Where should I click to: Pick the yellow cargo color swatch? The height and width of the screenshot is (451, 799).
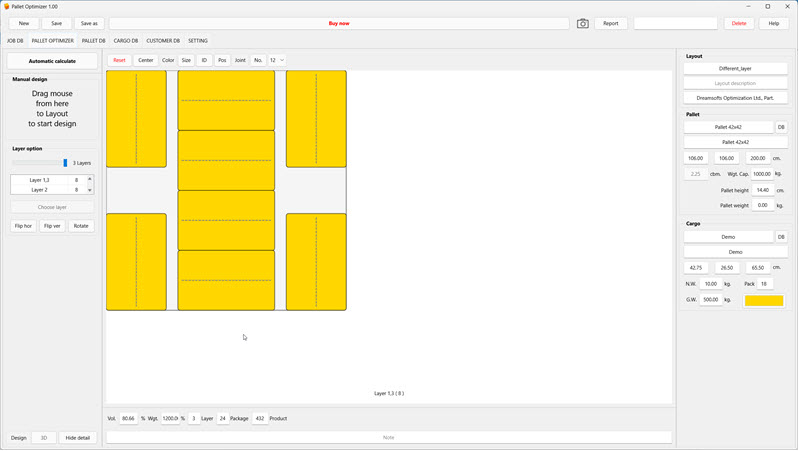[764, 299]
